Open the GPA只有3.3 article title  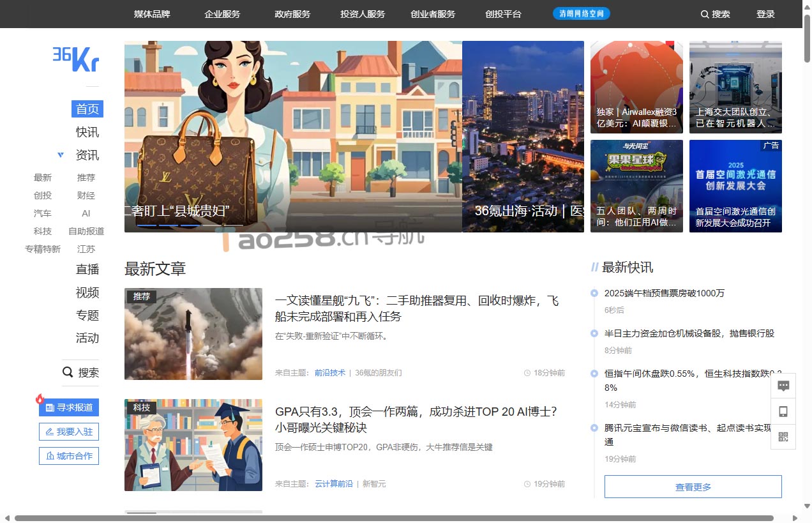416,420
